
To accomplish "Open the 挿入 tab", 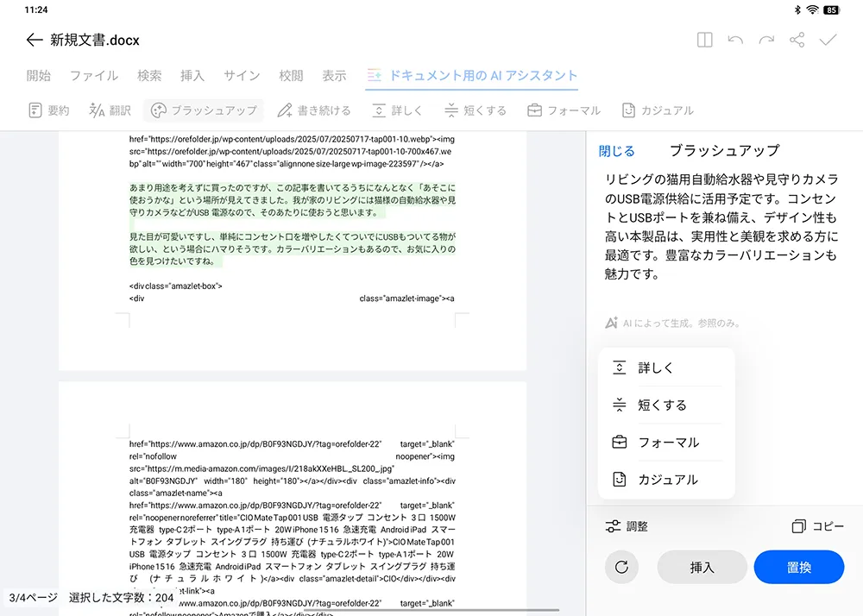I will click(x=192, y=75).
